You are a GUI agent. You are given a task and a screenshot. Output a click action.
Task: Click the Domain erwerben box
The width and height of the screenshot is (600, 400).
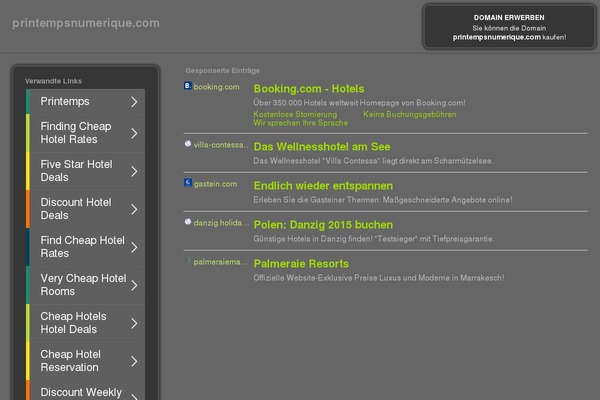(x=509, y=27)
